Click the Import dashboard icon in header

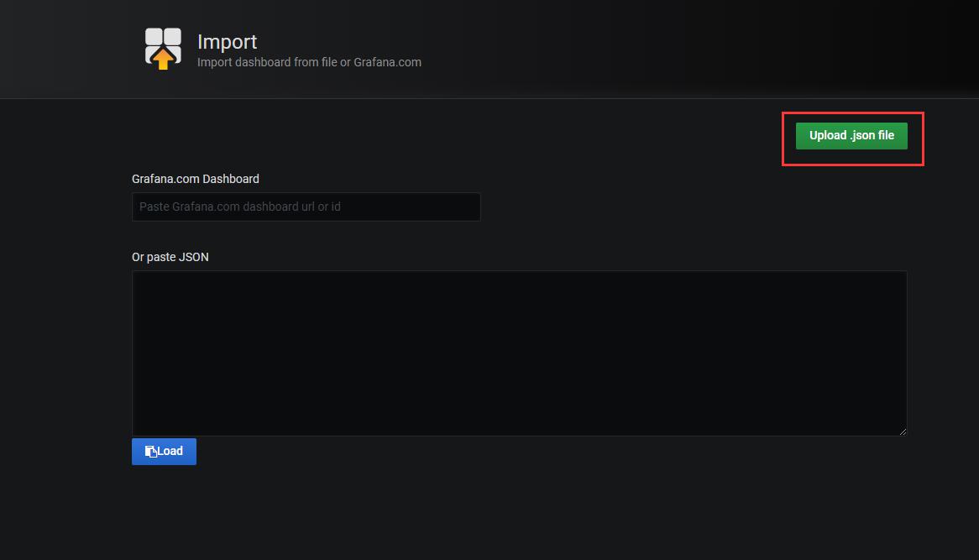click(x=163, y=48)
